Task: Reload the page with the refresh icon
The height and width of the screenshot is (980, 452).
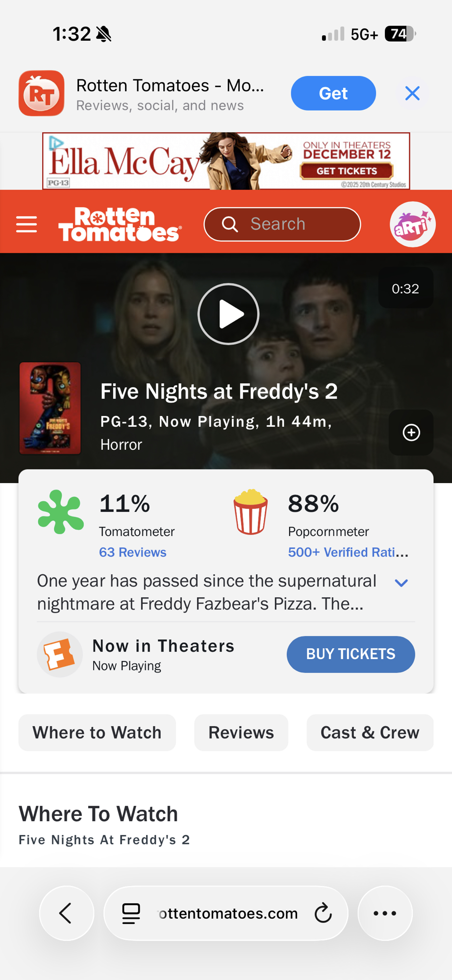Action: (323, 913)
